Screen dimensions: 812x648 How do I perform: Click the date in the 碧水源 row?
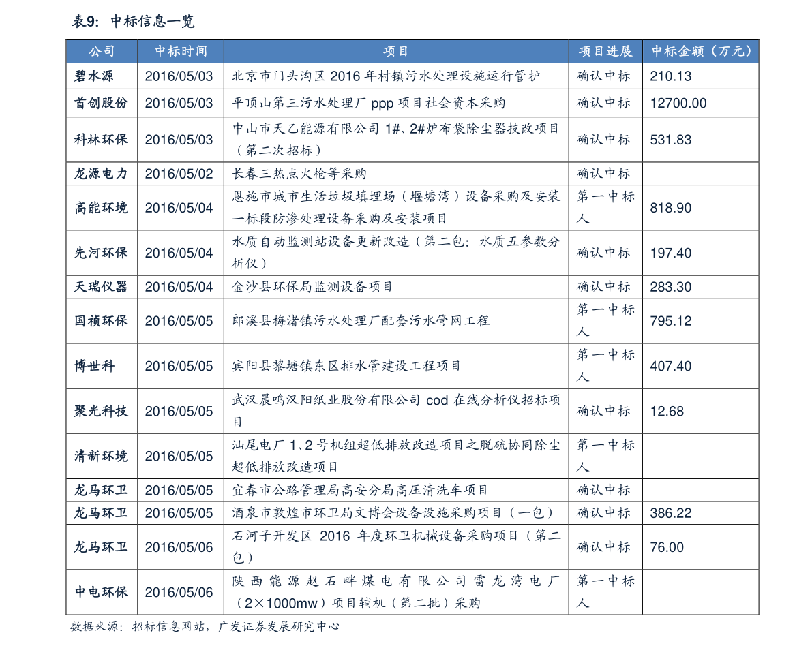[179, 76]
